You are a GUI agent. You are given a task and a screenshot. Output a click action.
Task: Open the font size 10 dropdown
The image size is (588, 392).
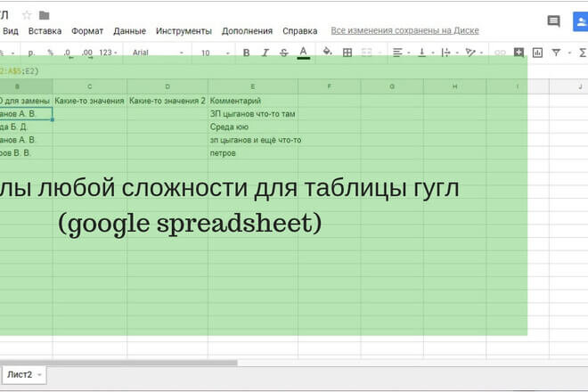216,53
